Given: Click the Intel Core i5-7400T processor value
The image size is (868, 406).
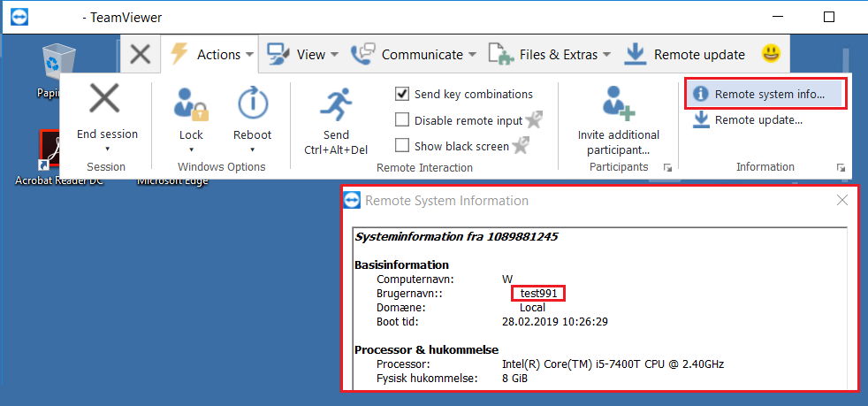Looking at the screenshot, I should coord(613,364).
